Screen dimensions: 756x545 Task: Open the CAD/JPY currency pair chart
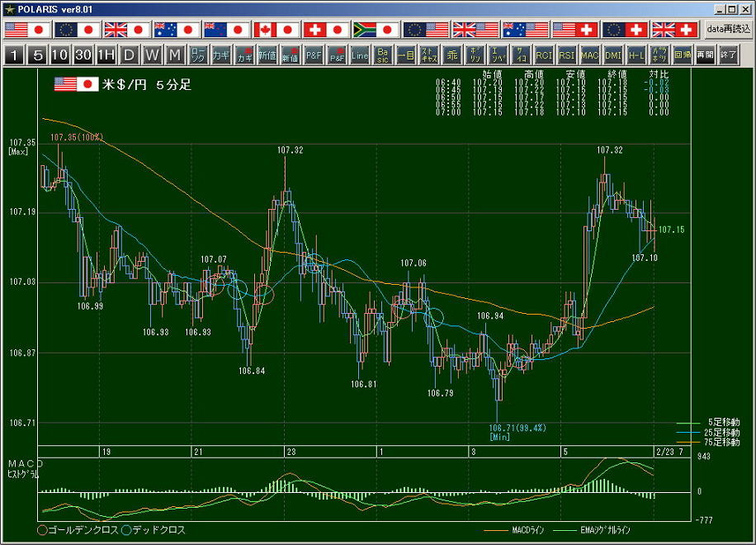[276, 30]
